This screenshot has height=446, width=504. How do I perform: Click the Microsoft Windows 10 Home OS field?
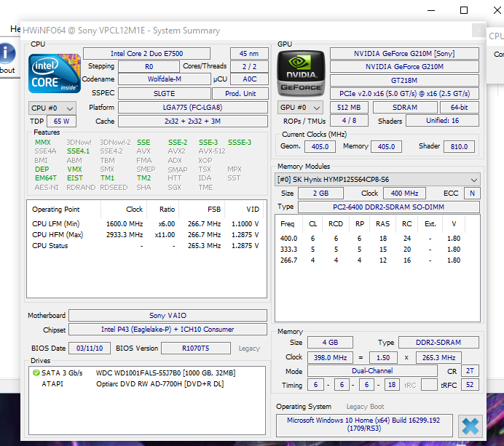pos(364,424)
